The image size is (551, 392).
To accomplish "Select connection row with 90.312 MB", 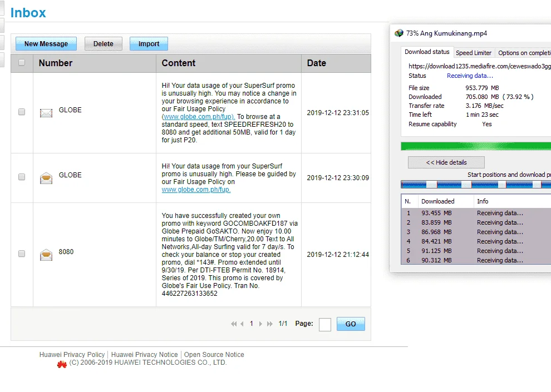I will (476, 260).
